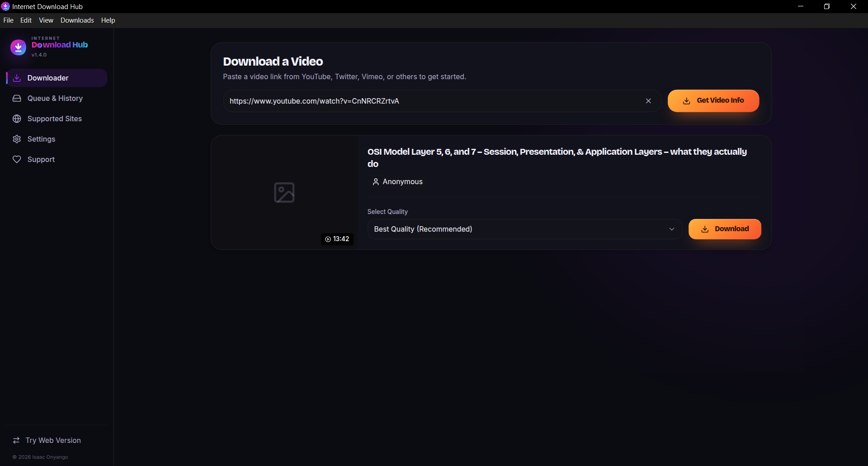Open the Support page label
Screen dimensions: 868x466
click(41, 159)
